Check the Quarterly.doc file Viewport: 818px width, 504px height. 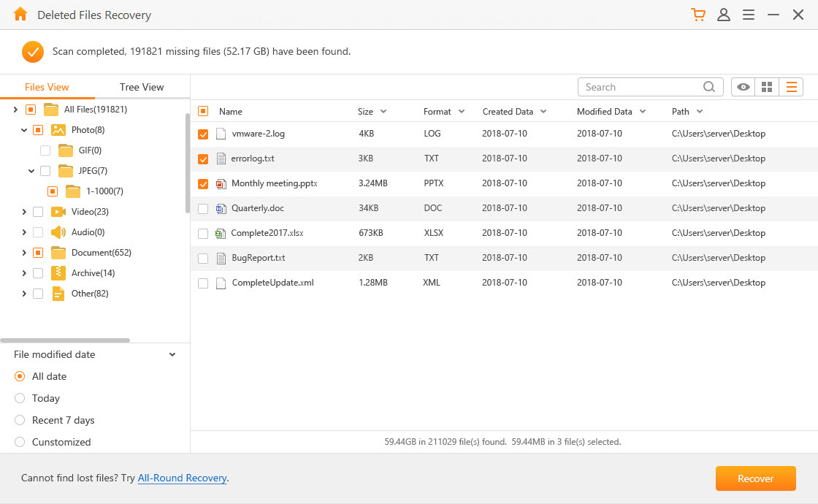tap(202, 208)
